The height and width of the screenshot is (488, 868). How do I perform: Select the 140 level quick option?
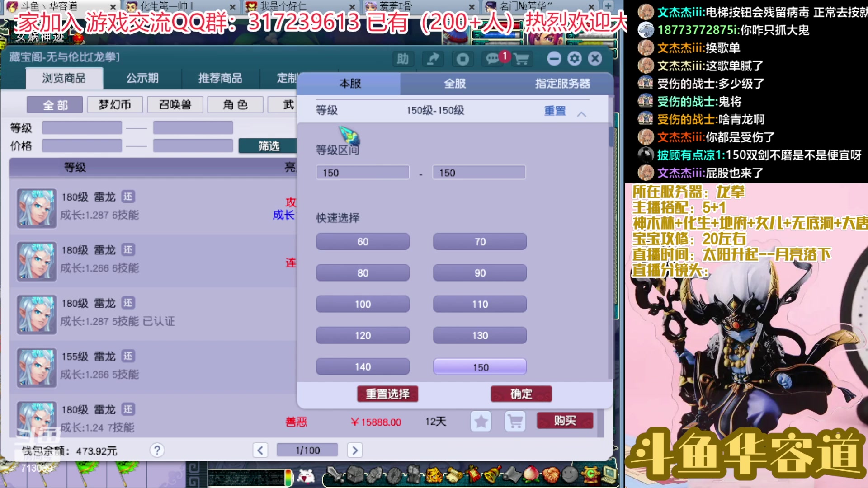pos(363,366)
